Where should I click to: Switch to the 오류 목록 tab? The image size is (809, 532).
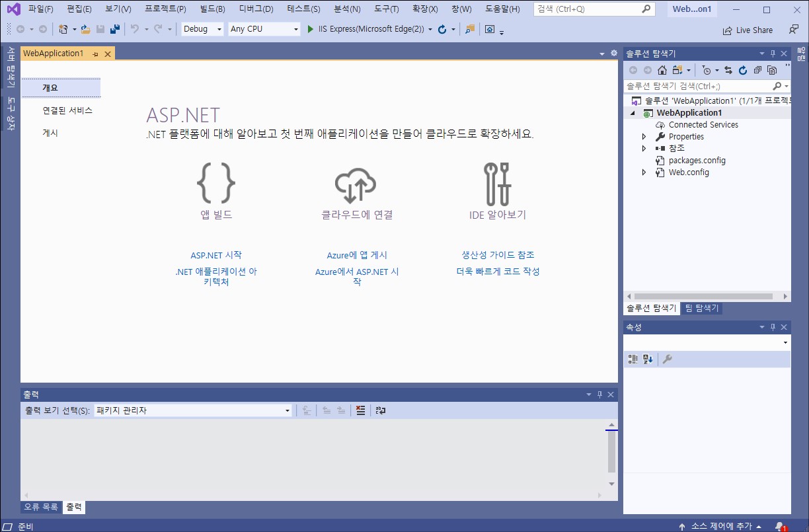point(41,508)
